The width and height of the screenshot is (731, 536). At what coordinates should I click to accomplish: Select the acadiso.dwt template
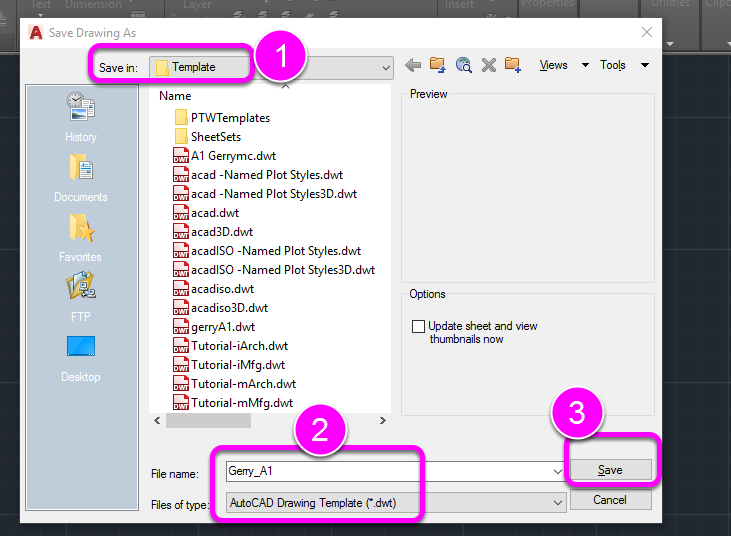click(213, 289)
